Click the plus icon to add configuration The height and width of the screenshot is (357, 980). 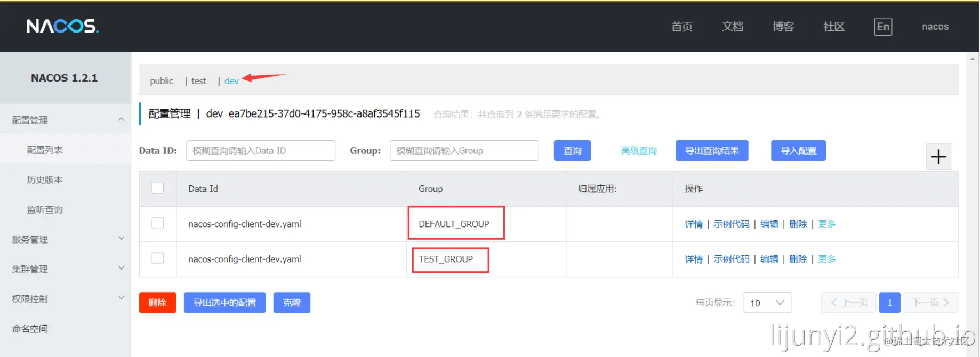tap(938, 157)
